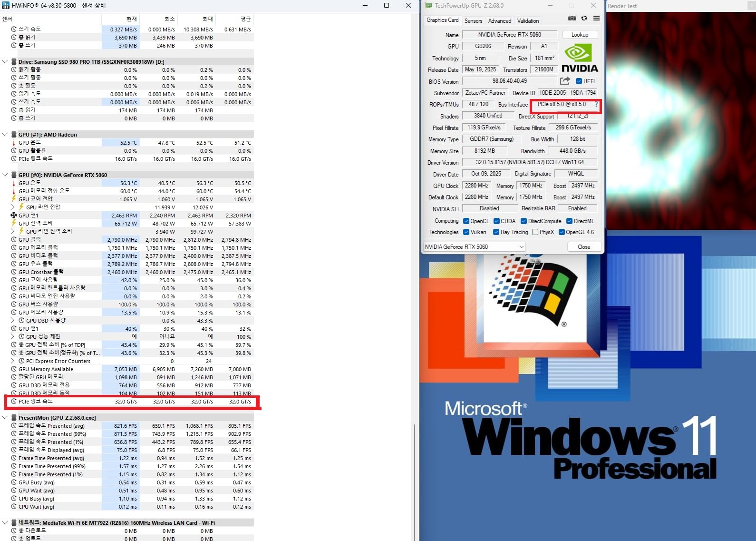Click the NVIDIA logo in GPU-Z
This screenshot has width=756, height=541.
tap(580, 58)
